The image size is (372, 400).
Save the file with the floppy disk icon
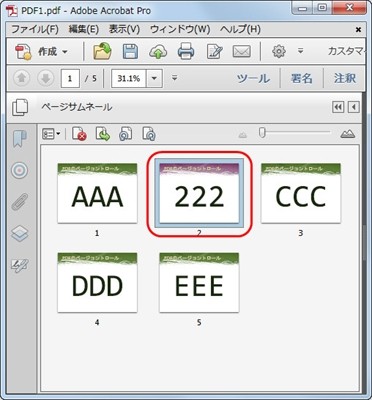[130, 52]
